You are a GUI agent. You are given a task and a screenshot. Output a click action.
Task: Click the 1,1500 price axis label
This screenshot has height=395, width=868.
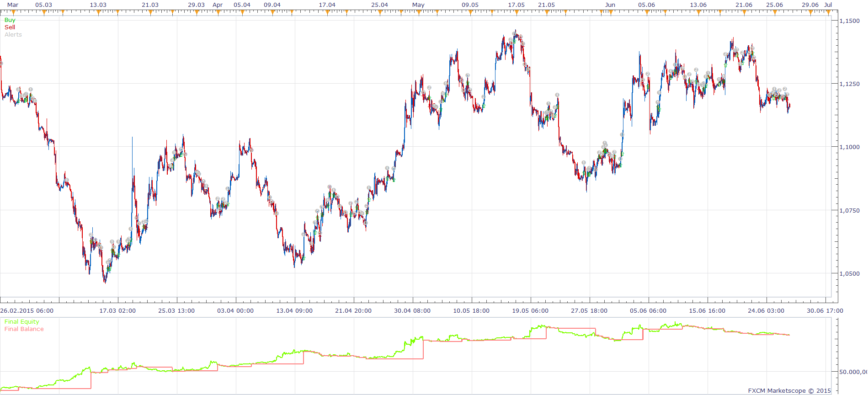click(x=850, y=21)
